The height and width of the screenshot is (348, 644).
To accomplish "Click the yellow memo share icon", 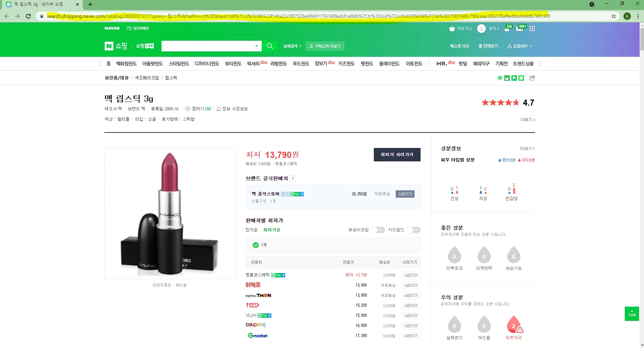I will 521,78.
